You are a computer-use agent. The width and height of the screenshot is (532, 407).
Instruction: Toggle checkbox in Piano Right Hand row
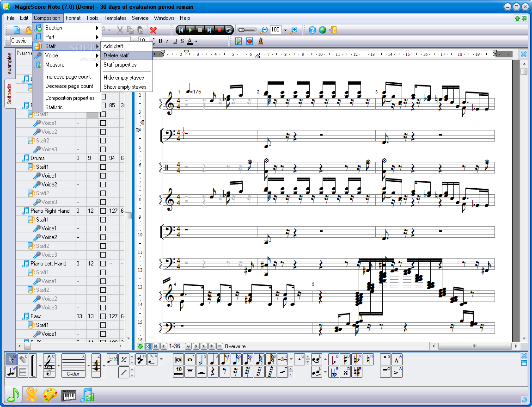[103, 211]
